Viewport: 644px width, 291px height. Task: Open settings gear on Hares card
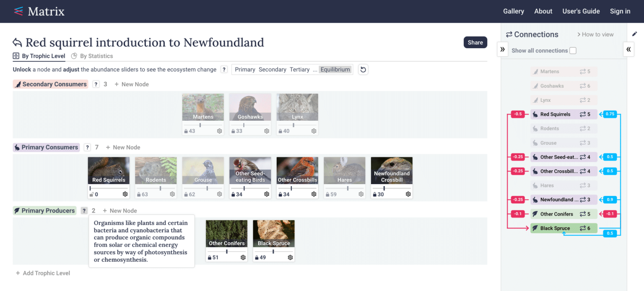pos(361,195)
